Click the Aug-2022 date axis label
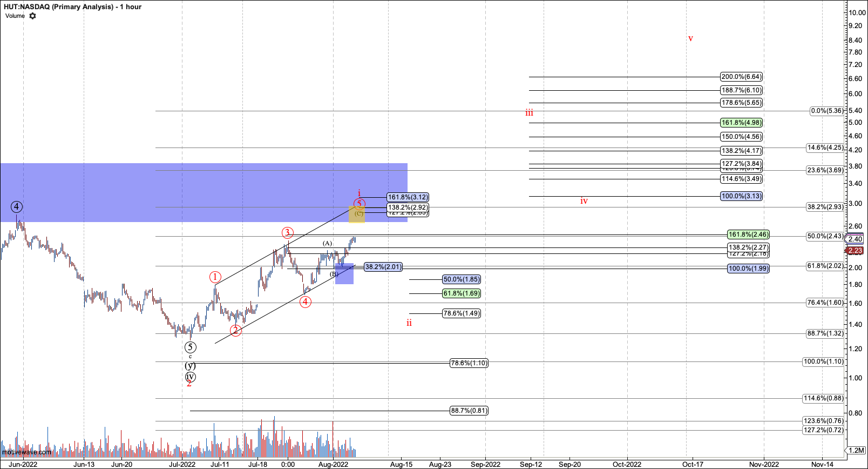 [333, 464]
